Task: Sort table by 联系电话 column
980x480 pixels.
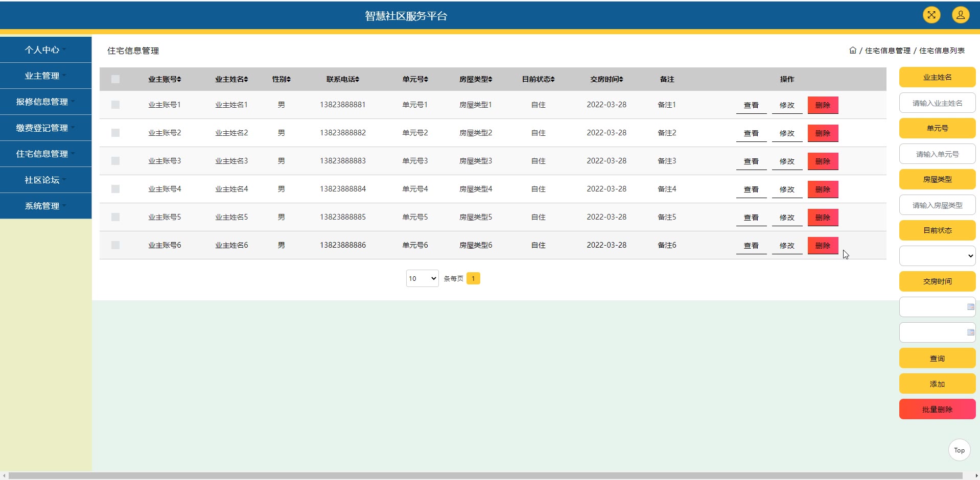Action: 357,79
